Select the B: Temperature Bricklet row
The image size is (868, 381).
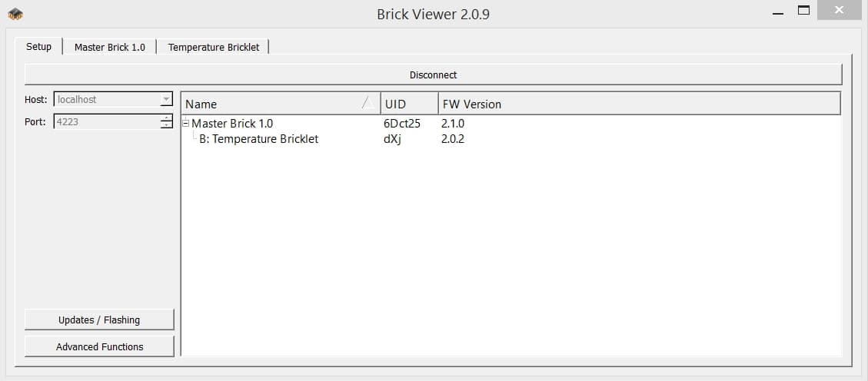(258, 139)
